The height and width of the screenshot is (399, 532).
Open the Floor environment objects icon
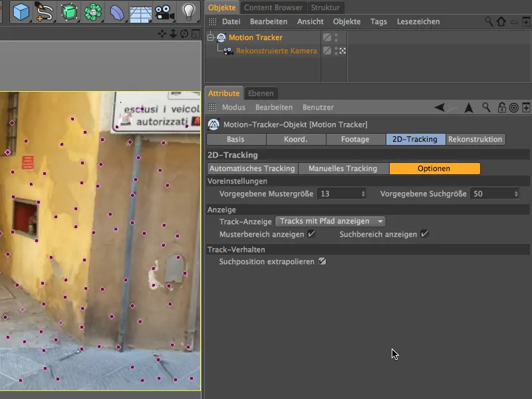141,13
